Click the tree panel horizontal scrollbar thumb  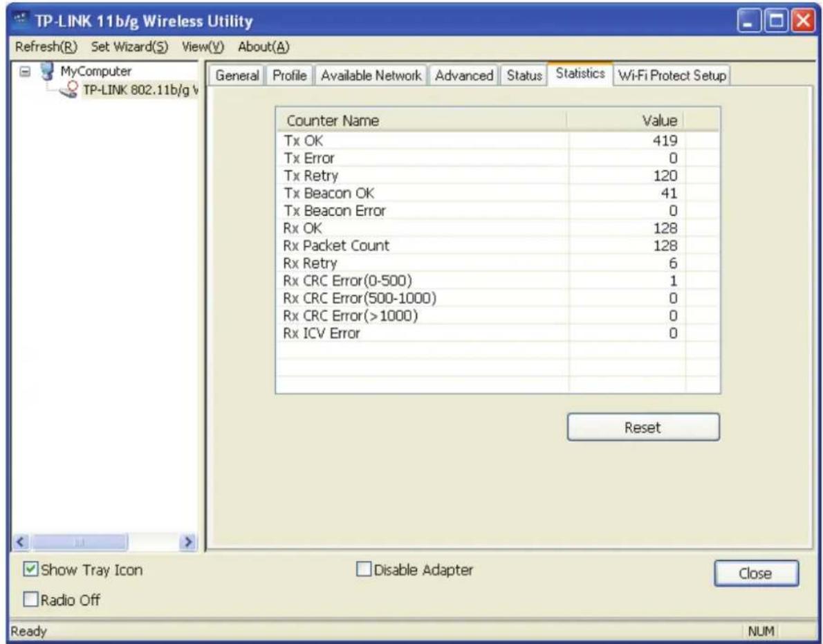79,542
